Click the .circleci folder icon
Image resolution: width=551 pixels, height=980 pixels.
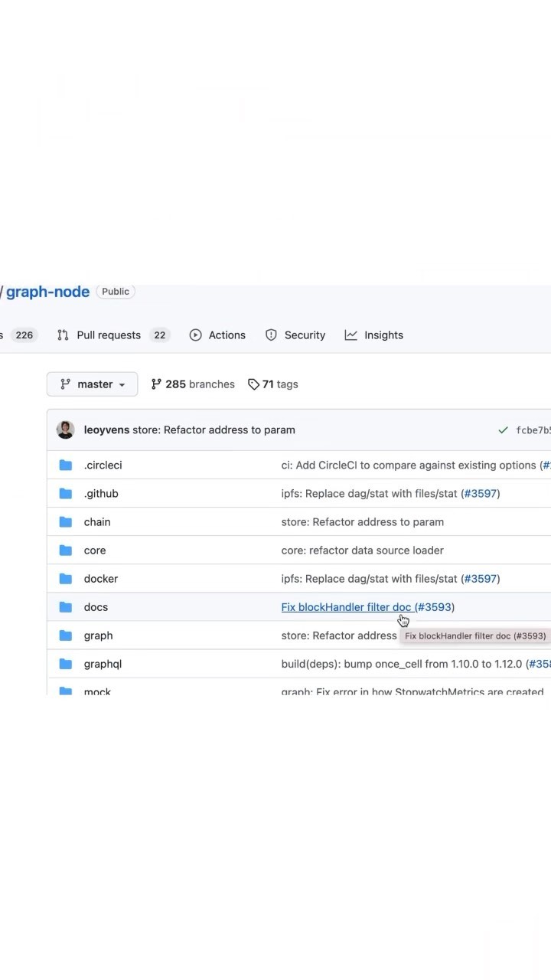[66, 465]
